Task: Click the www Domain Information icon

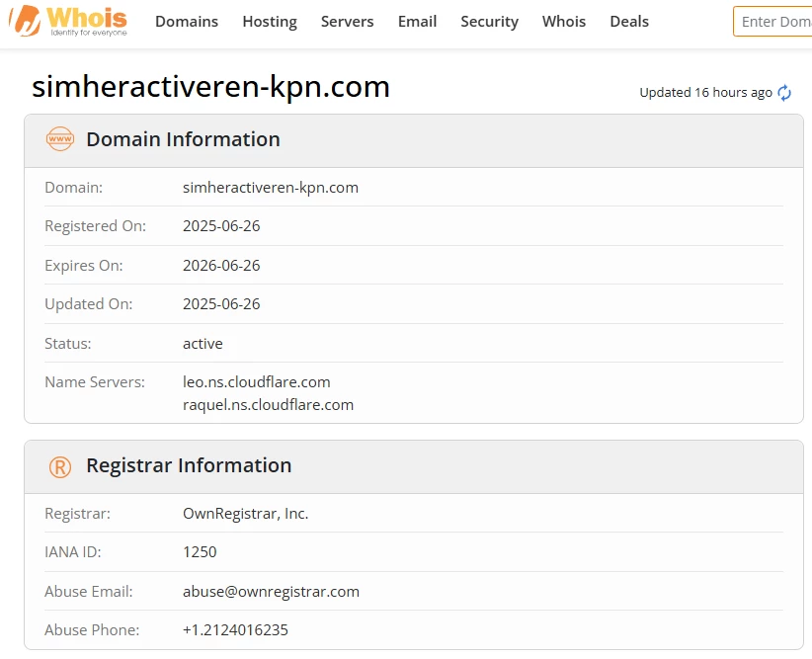Action: coord(60,139)
